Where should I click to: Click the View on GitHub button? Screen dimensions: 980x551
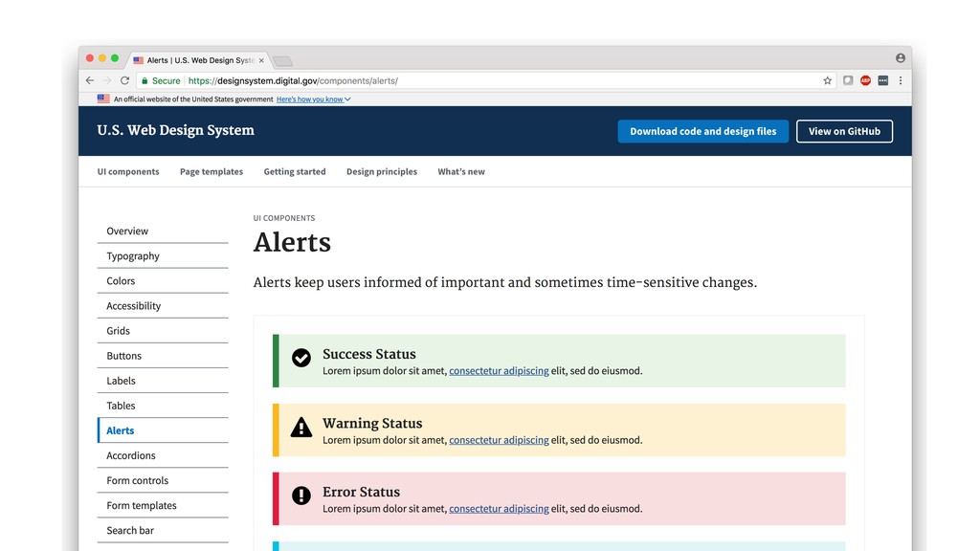point(844,131)
